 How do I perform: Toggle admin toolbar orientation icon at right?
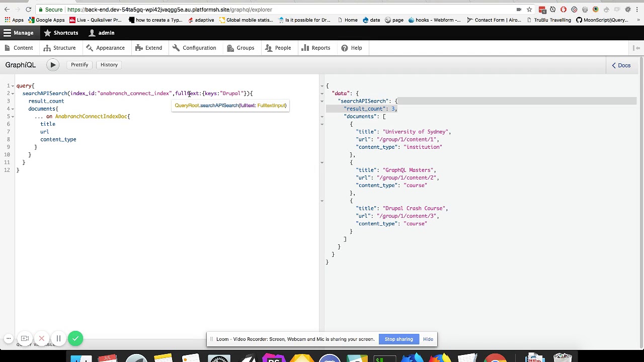[x=636, y=48]
